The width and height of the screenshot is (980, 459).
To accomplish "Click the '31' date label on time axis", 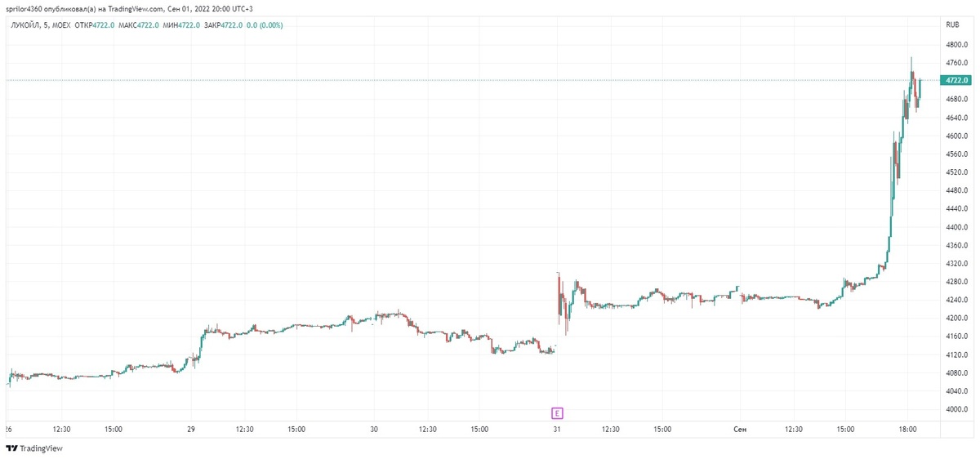I will point(557,428).
